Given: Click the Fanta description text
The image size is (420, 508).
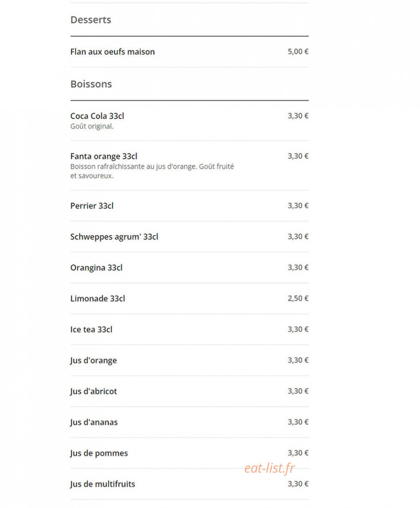Looking at the screenshot, I should pyautogui.click(x=152, y=171).
